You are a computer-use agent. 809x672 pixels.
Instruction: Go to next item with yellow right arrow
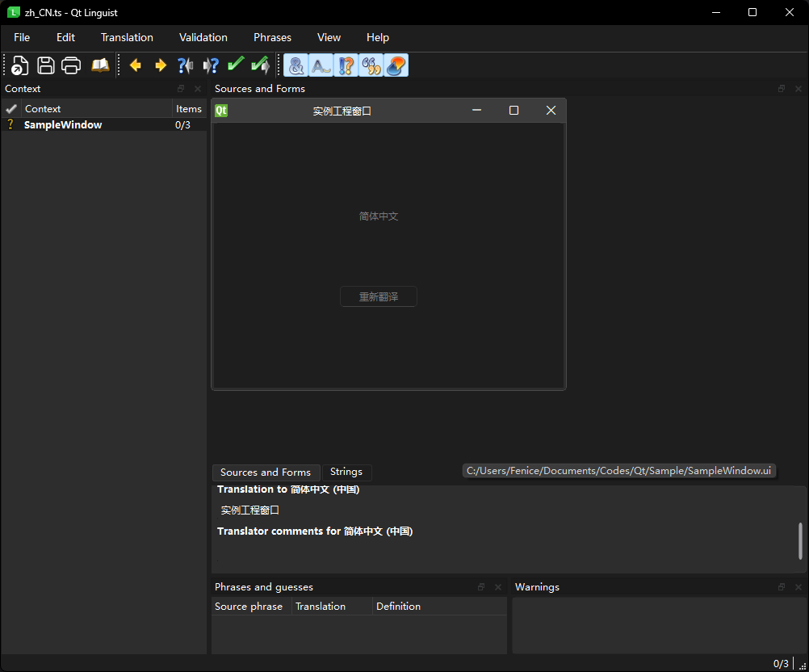pos(161,65)
